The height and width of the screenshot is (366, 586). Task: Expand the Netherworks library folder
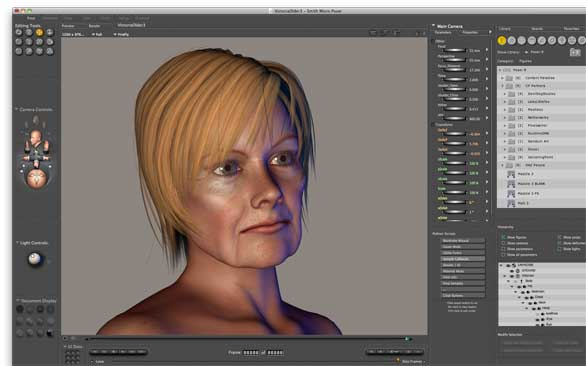point(505,117)
